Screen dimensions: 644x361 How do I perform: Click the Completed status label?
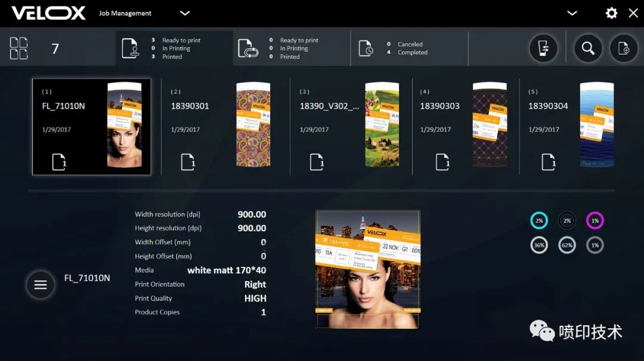pos(413,52)
